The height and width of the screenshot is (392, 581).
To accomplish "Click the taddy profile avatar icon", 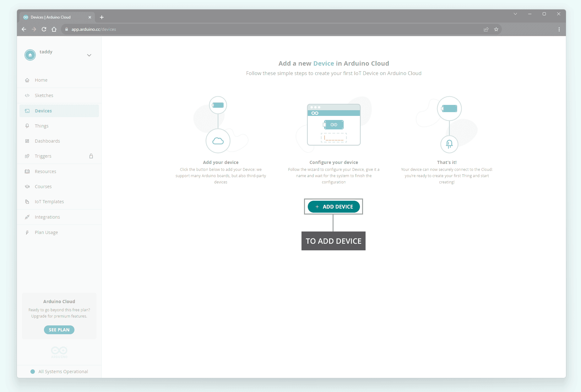I will 30,55.
